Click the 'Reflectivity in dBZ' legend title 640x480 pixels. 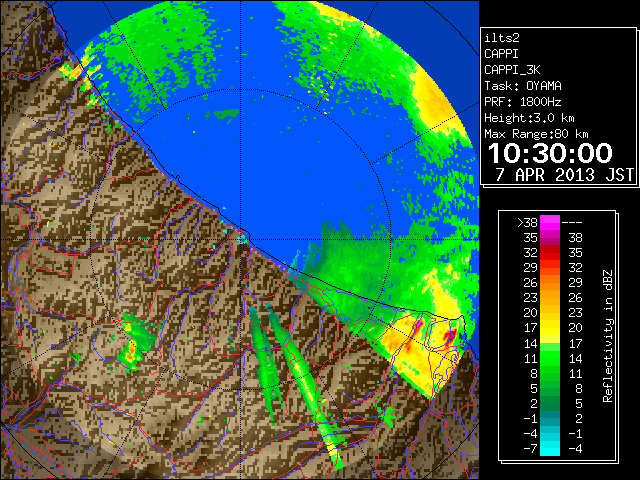[608, 336]
